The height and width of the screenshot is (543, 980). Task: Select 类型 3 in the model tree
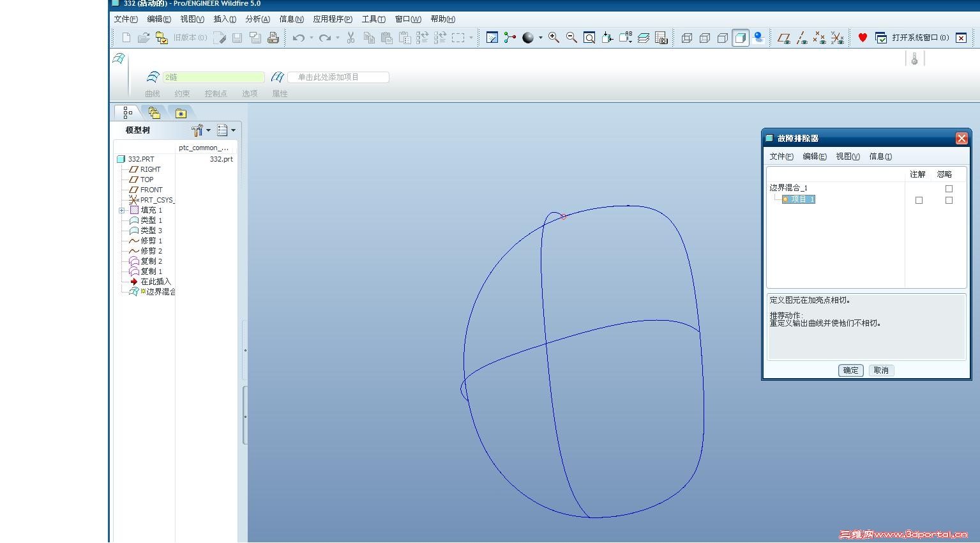[151, 231]
